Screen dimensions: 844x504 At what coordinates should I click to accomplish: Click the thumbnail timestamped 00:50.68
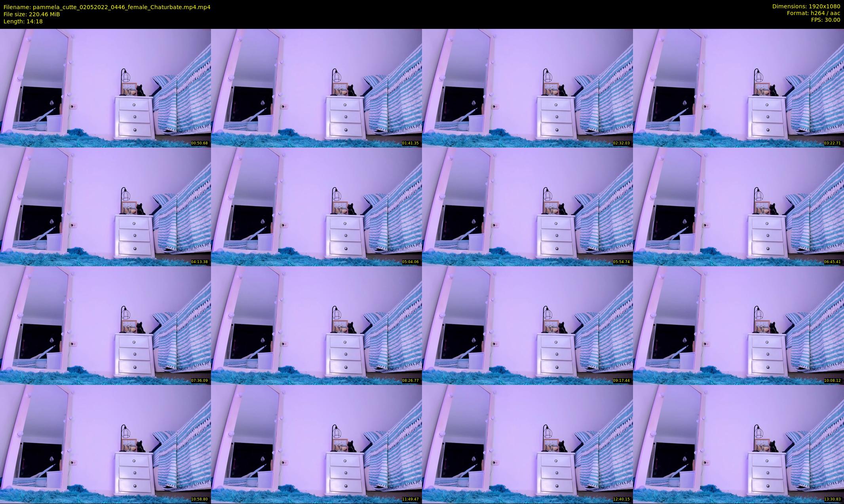pos(105,88)
